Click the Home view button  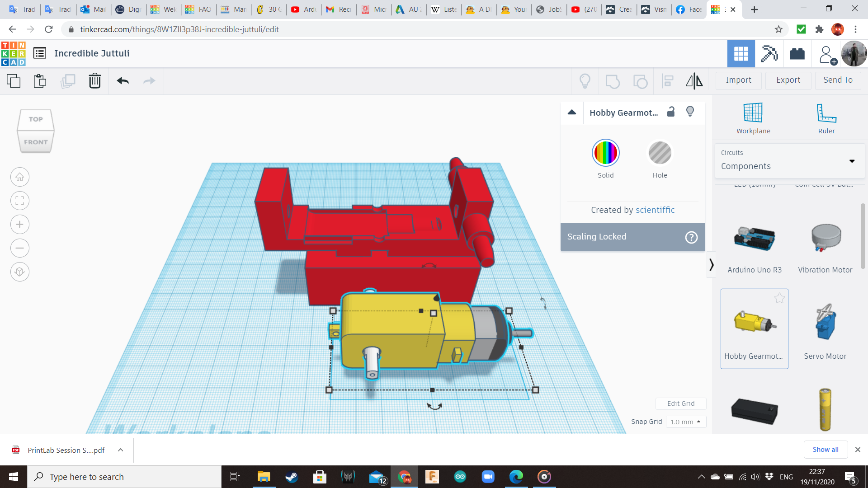tap(19, 177)
